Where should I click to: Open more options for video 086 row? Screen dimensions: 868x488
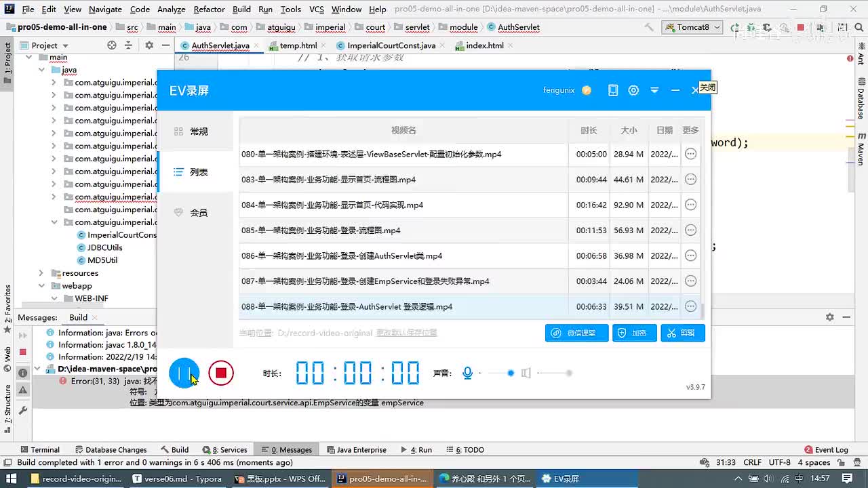(690, 256)
